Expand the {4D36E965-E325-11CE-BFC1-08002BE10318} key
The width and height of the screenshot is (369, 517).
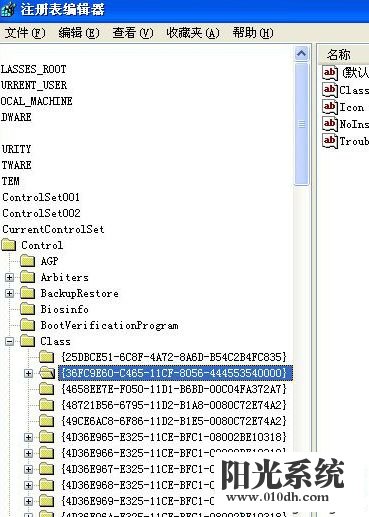tap(29, 437)
